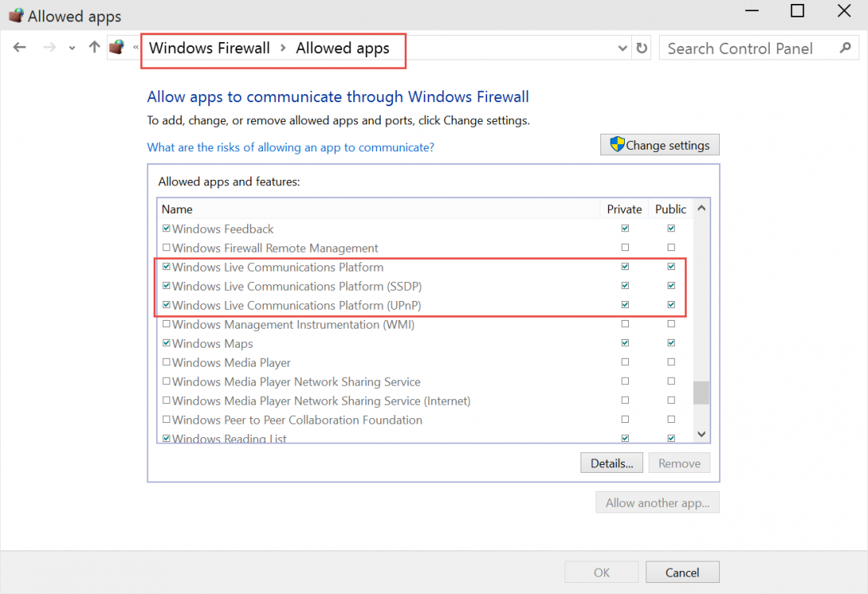This screenshot has height=594, width=868.
Task: Click the Public column header
Action: coord(670,209)
